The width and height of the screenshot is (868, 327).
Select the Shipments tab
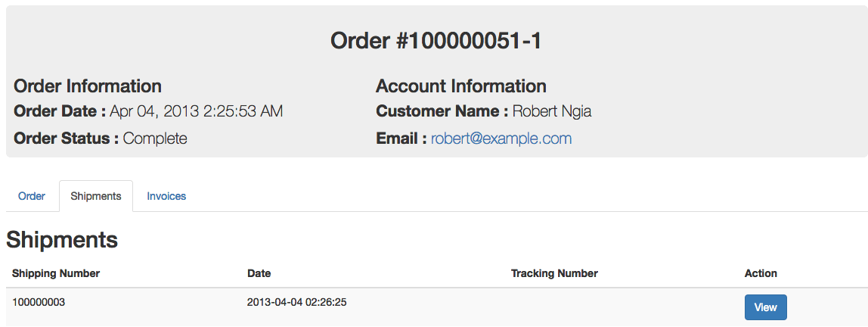coord(96,196)
